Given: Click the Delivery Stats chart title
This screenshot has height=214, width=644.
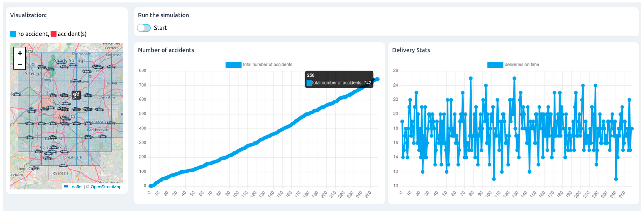Looking at the screenshot, I should (x=411, y=50).
